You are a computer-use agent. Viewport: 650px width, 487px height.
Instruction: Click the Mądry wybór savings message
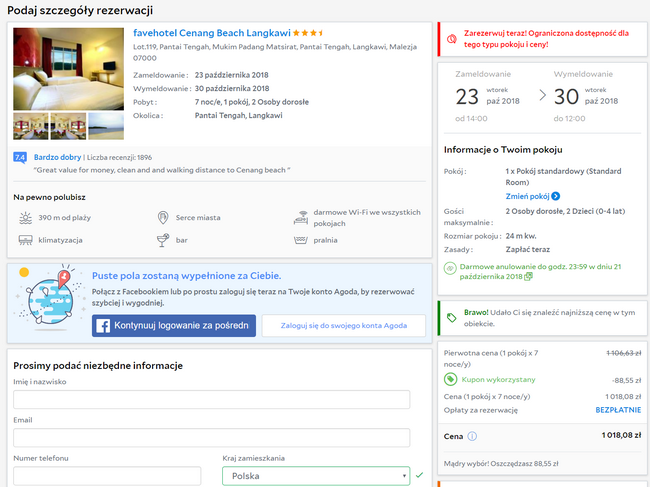[501, 463]
